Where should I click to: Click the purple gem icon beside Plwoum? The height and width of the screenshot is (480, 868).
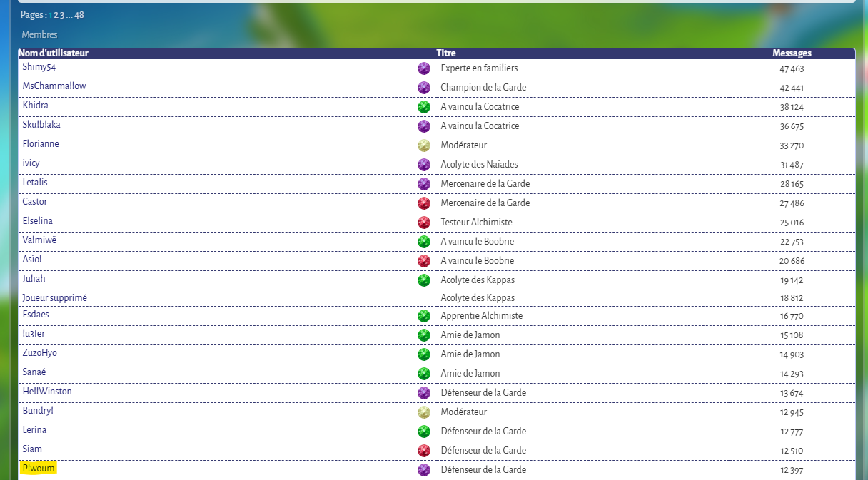[x=424, y=470]
